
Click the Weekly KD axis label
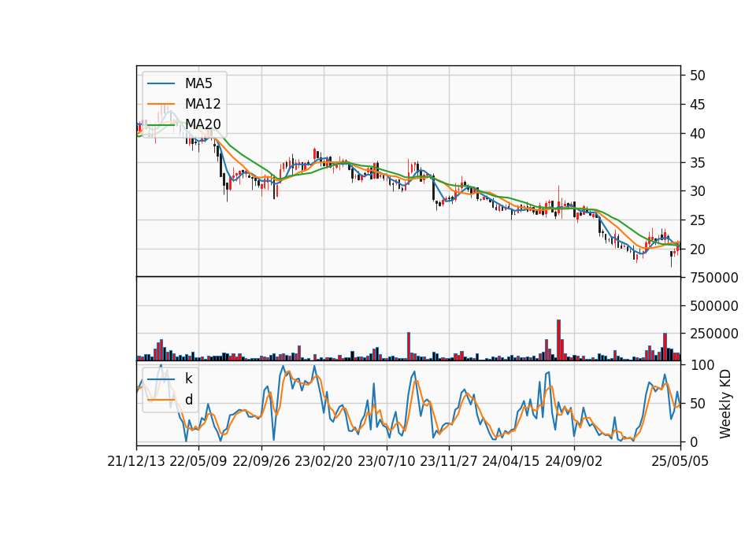click(x=724, y=404)
